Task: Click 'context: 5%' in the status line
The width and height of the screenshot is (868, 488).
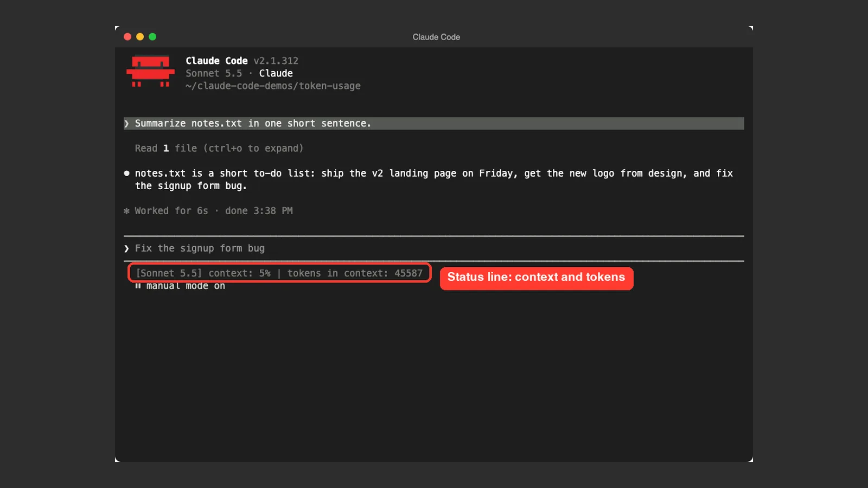Action: [x=239, y=273]
